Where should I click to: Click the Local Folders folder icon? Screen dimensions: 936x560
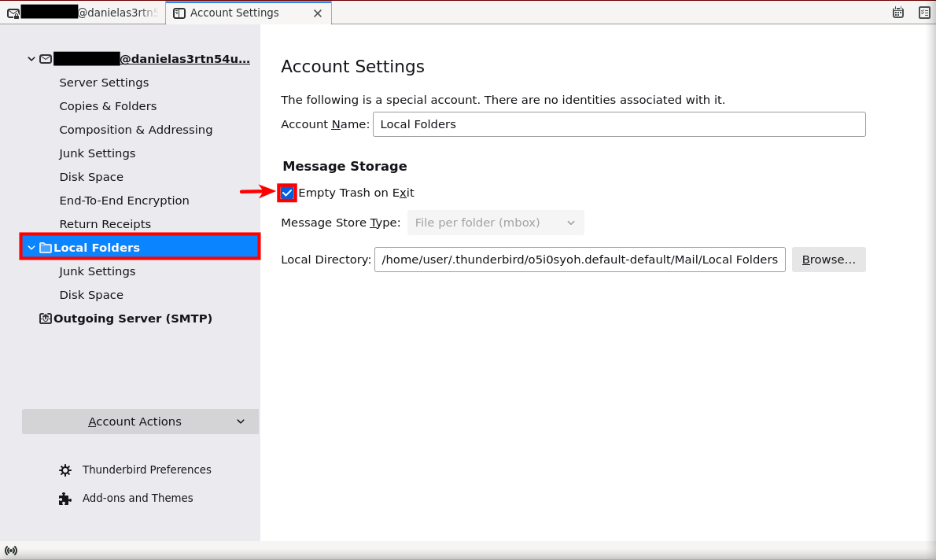pos(46,248)
